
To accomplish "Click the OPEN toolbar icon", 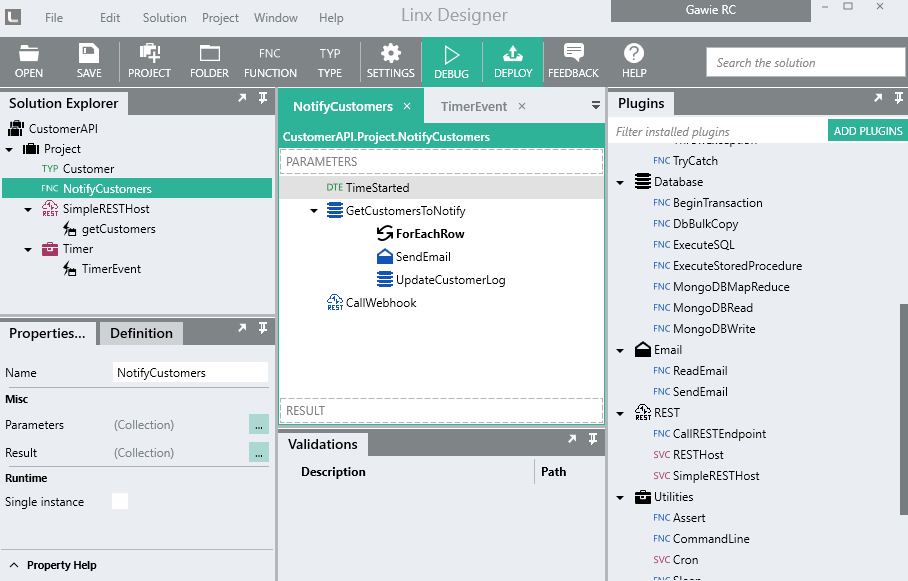I will [x=29, y=61].
